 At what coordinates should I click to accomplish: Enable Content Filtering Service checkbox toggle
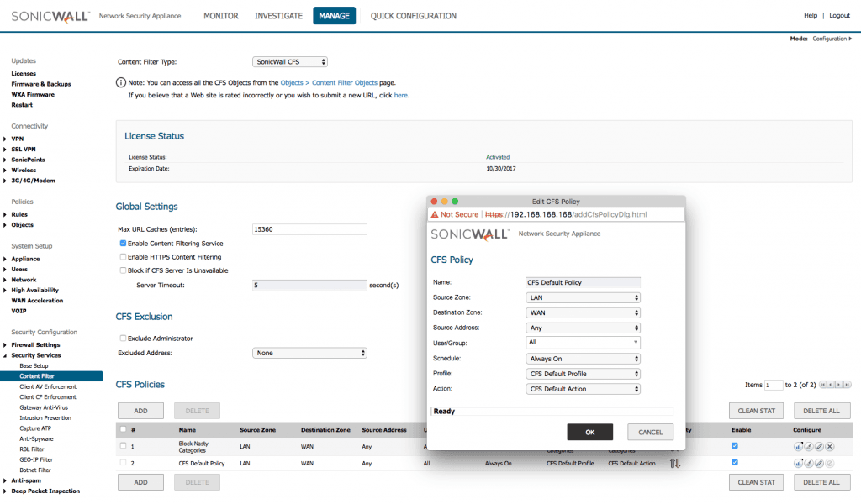pos(123,243)
